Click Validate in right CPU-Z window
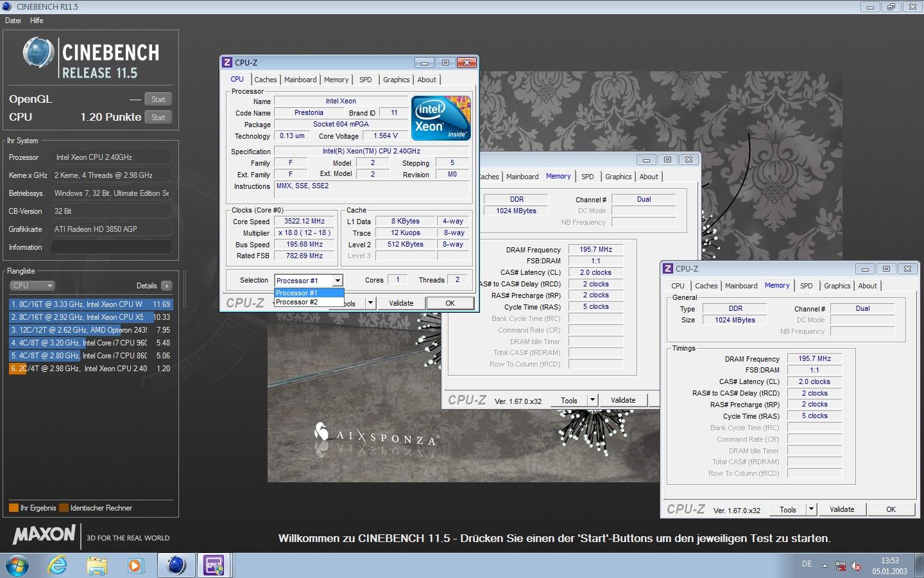924x578 pixels. pos(842,509)
